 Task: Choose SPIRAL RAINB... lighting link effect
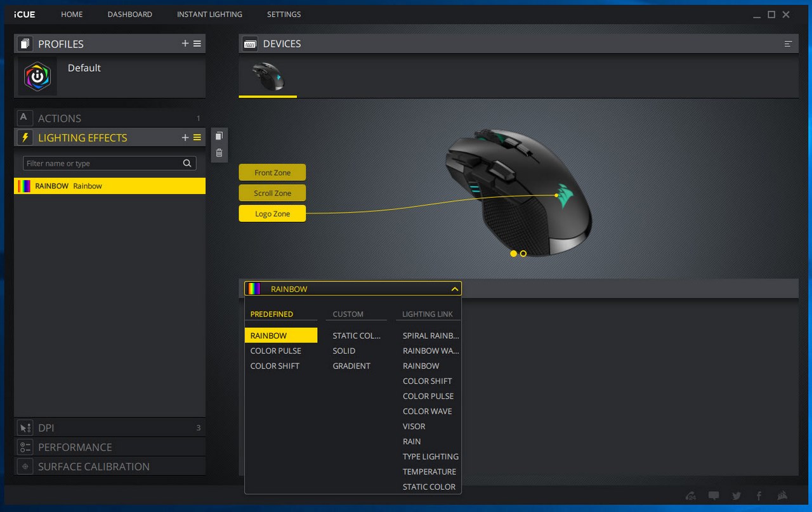coord(431,336)
